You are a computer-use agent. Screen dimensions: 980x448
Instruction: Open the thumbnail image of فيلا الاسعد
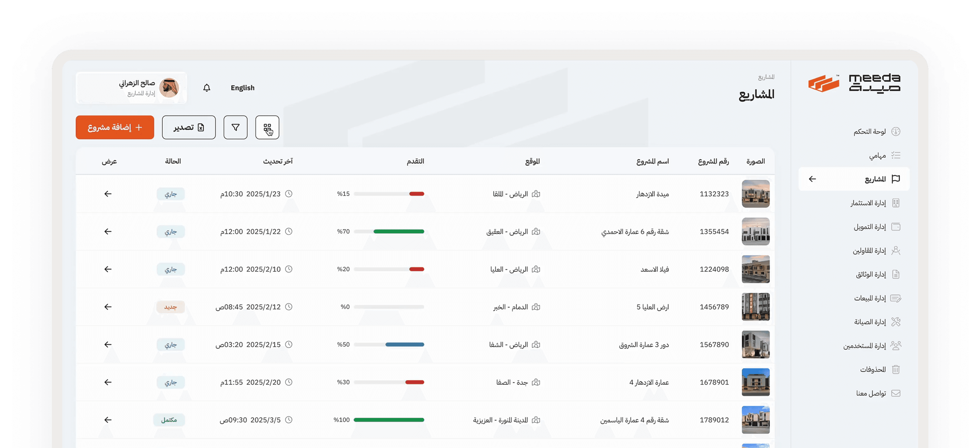pyautogui.click(x=756, y=269)
